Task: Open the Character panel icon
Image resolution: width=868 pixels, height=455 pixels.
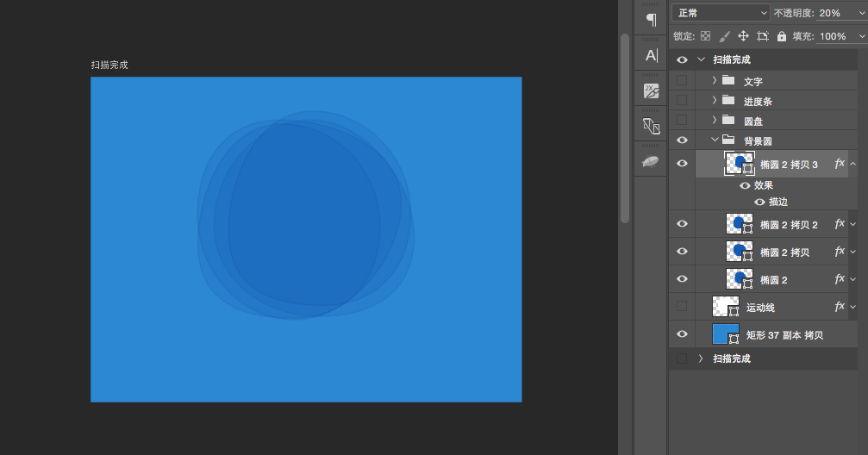Action: pyautogui.click(x=652, y=55)
